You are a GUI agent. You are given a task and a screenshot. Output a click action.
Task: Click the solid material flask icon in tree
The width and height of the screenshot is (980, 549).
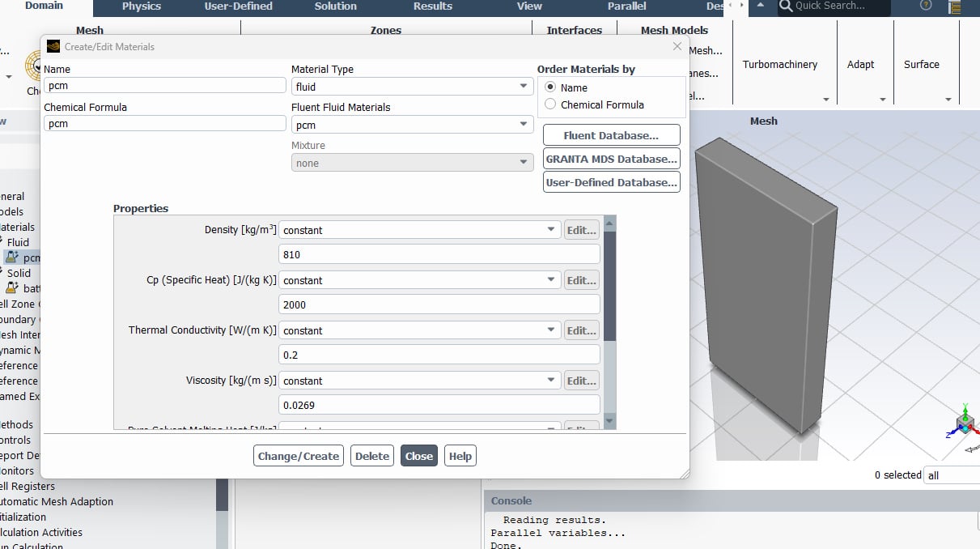click(x=11, y=288)
